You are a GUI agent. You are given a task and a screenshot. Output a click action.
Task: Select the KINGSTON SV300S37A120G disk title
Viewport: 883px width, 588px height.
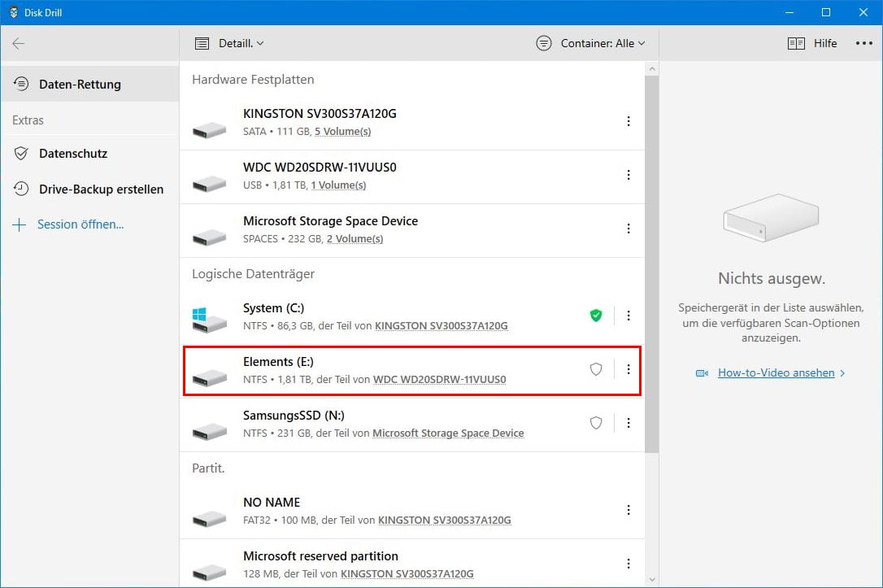pyautogui.click(x=320, y=113)
